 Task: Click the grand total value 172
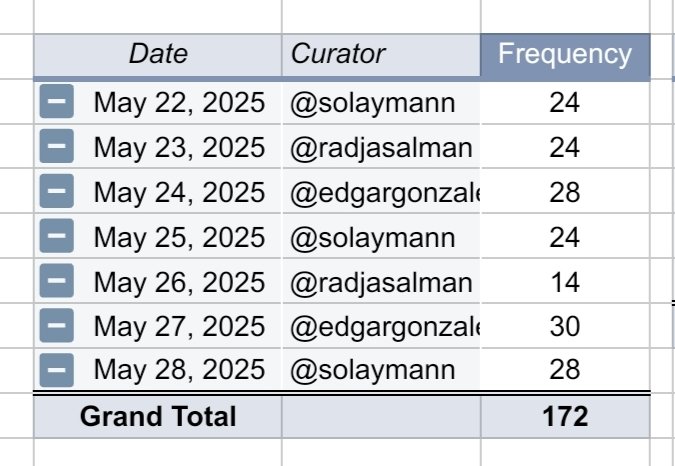565,416
